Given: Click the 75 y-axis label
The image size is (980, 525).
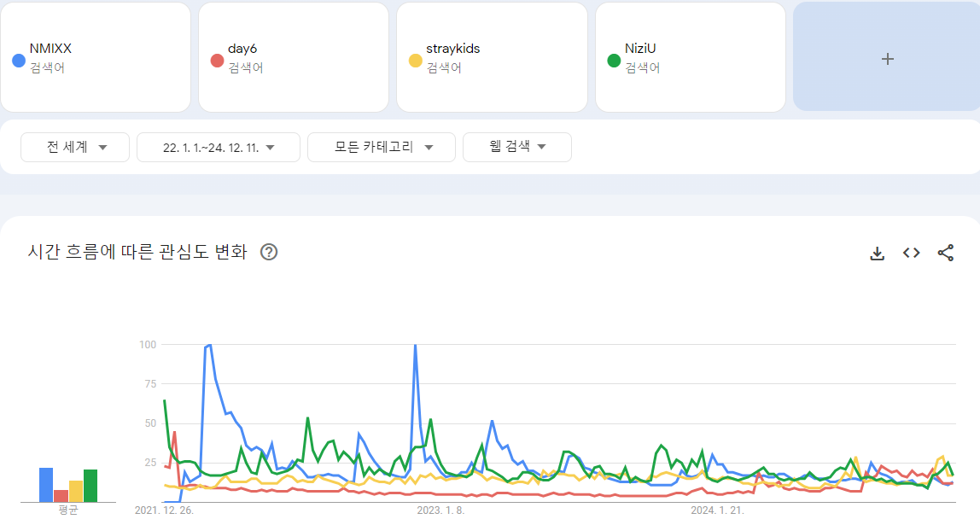Looking at the screenshot, I should tap(150, 384).
